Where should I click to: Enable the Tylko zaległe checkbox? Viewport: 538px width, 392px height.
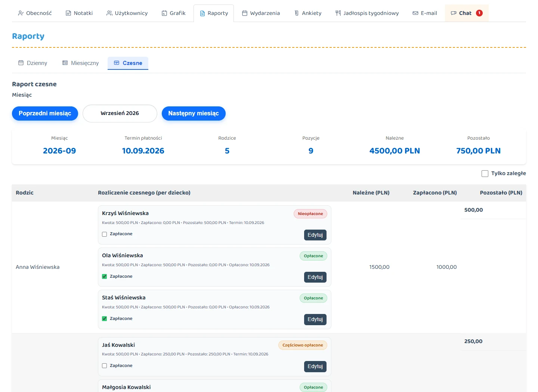coord(485,174)
